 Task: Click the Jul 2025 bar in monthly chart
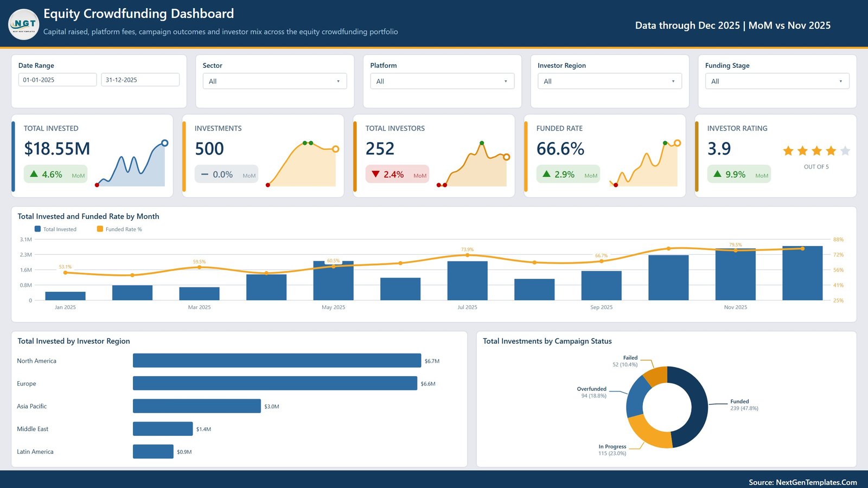467,281
